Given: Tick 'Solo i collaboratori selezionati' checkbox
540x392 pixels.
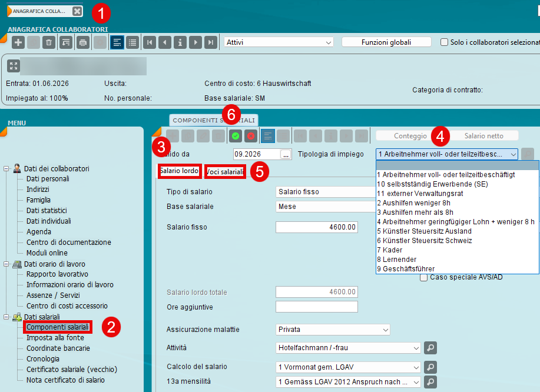Looking at the screenshot, I should tap(444, 42).
